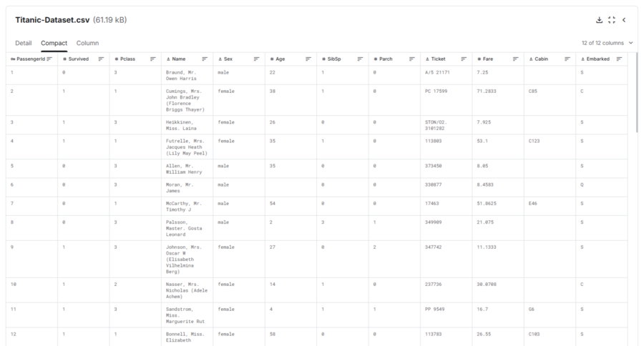Open the 12 of 12 columns dropdown
This screenshot has width=644, height=346.
607,43
